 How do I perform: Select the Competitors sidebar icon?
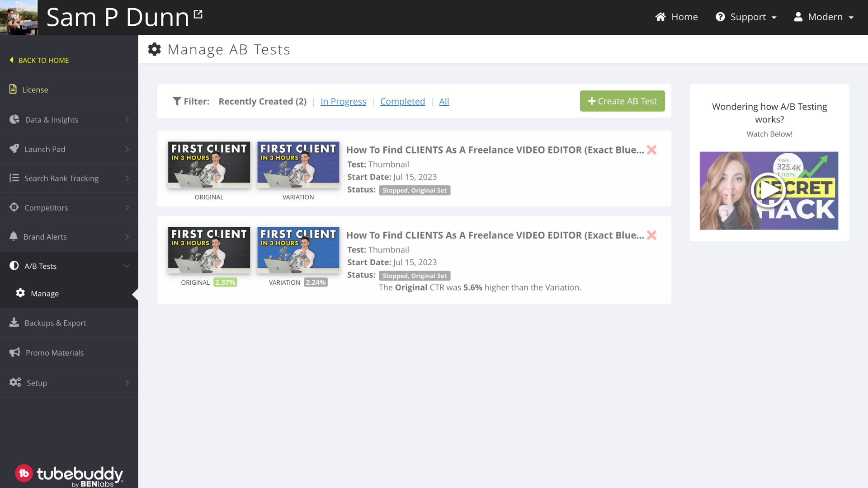click(x=14, y=207)
